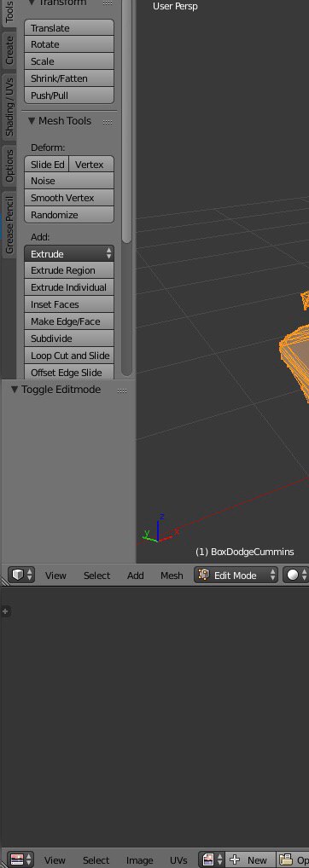Viewport: 309px width, 868px height.
Task: Click the small plus expander in UV editor
Action: (5, 611)
